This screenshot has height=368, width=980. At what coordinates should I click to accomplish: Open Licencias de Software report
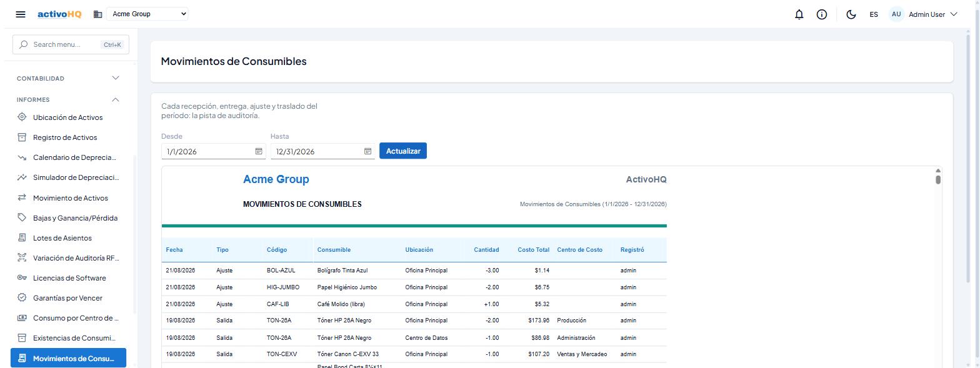[69, 278]
